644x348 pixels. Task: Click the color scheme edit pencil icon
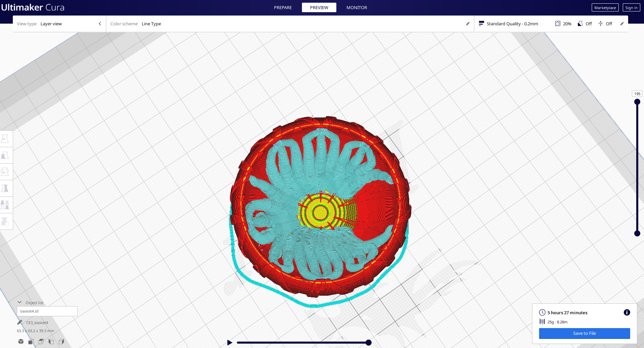(468, 24)
